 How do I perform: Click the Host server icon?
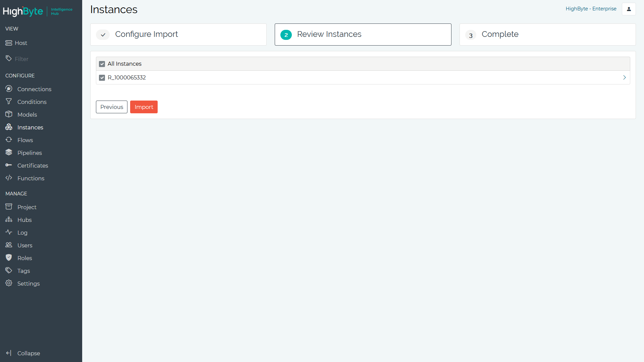click(9, 43)
